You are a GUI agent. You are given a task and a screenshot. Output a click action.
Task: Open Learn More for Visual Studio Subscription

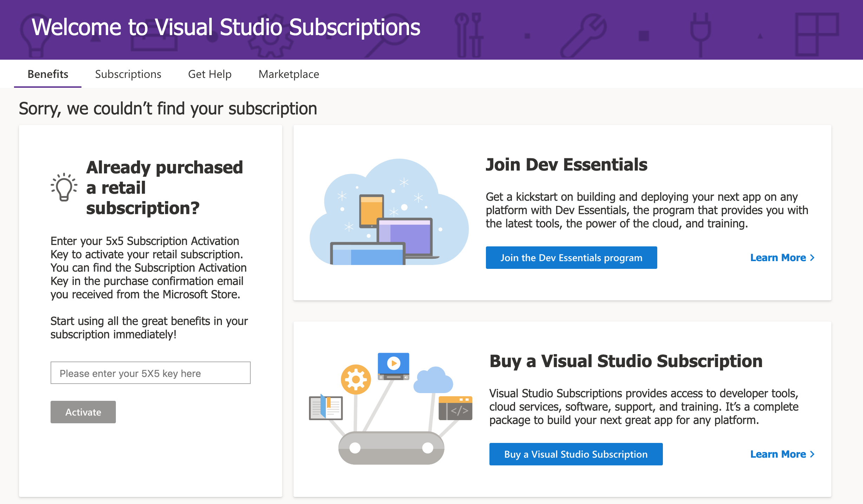click(x=782, y=454)
